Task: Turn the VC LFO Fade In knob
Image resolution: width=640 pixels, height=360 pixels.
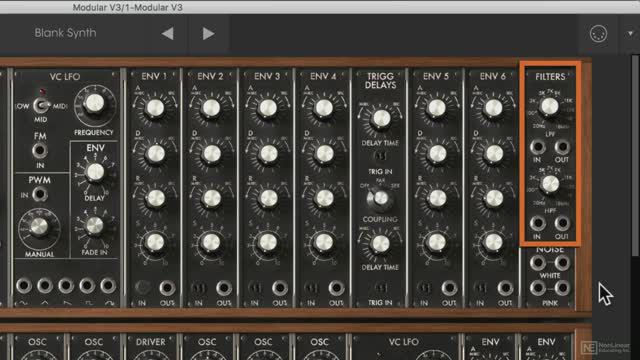Action: coord(95,225)
